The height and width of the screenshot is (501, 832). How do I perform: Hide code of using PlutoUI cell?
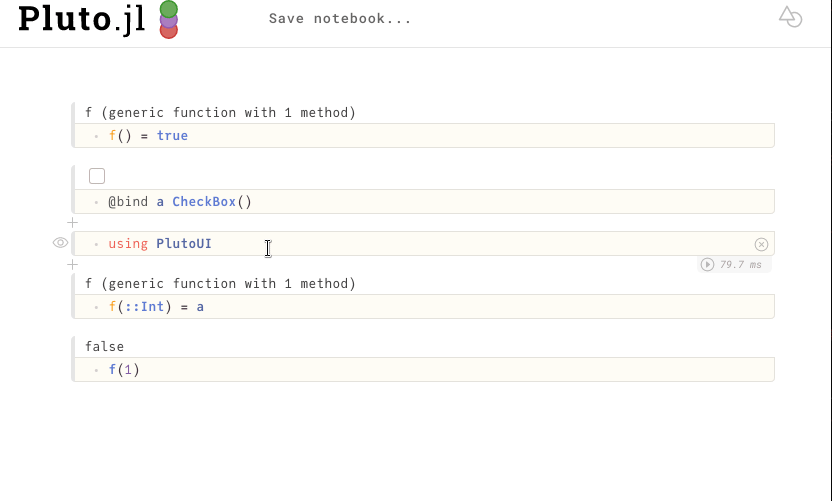click(60, 243)
